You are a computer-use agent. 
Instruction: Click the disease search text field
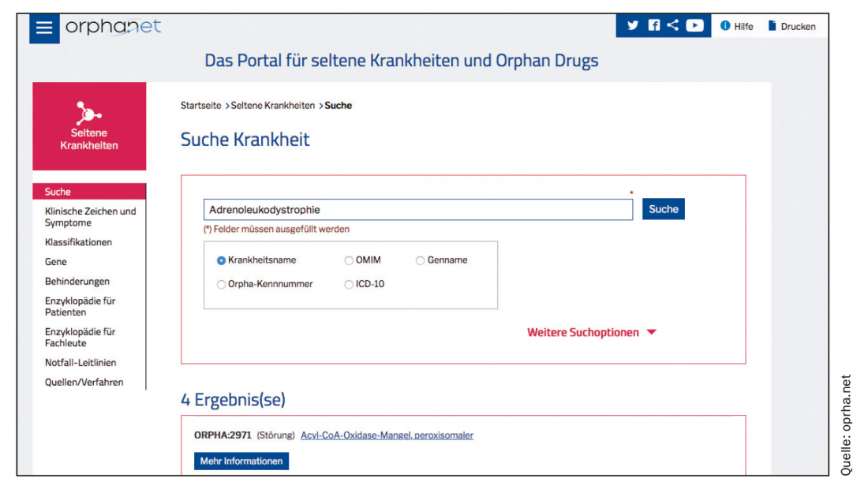[418, 210]
